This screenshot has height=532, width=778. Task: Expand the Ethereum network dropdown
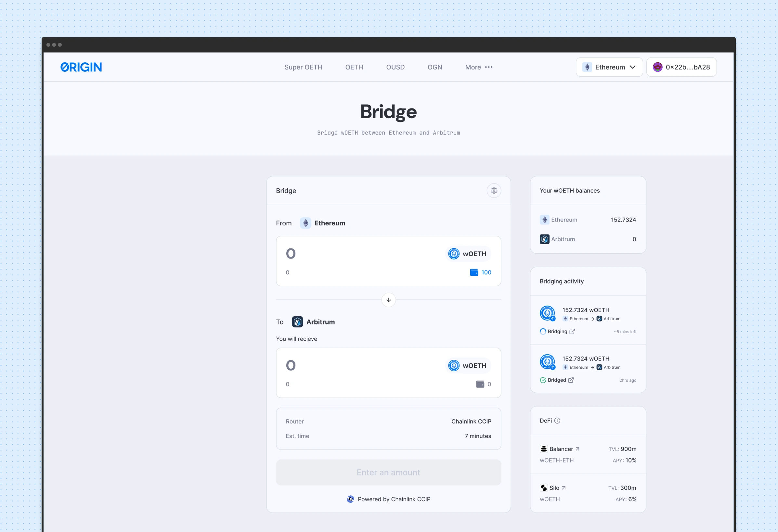(x=609, y=67)
